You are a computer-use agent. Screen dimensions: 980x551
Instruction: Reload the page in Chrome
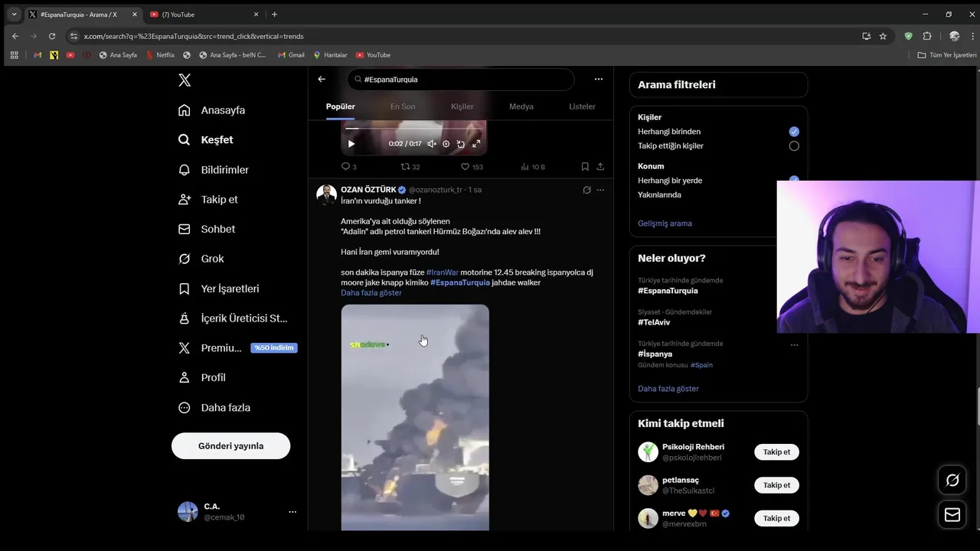coord(52,36)
